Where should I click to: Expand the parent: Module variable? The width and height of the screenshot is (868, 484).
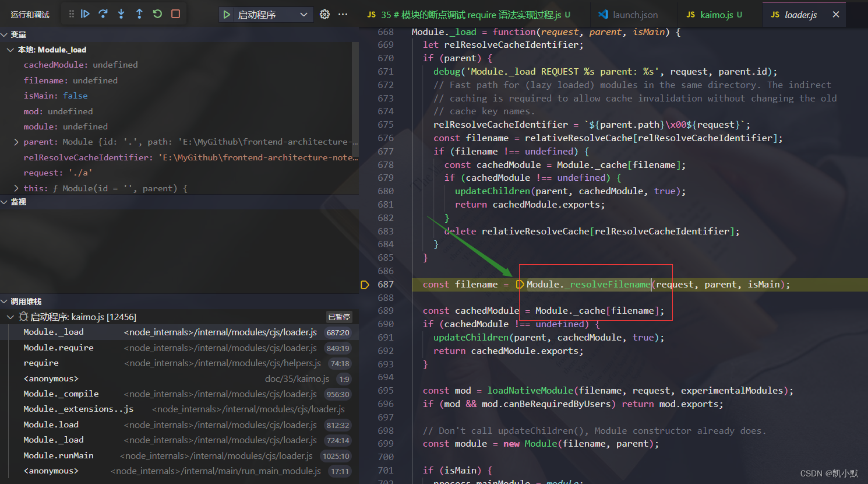click(16, 142)
